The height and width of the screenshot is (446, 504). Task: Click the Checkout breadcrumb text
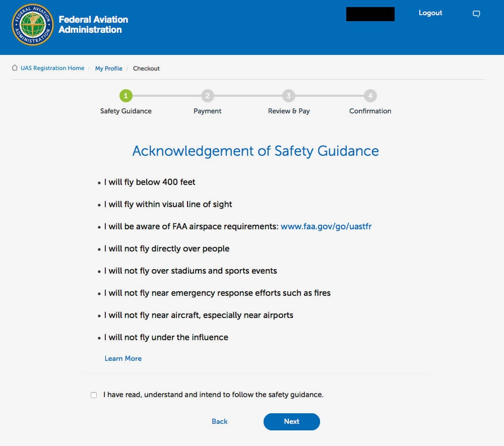coord(146,69)
